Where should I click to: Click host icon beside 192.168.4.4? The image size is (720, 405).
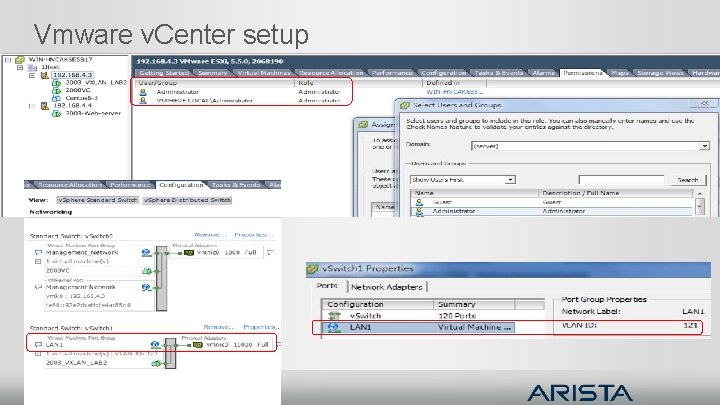point(45,106)
